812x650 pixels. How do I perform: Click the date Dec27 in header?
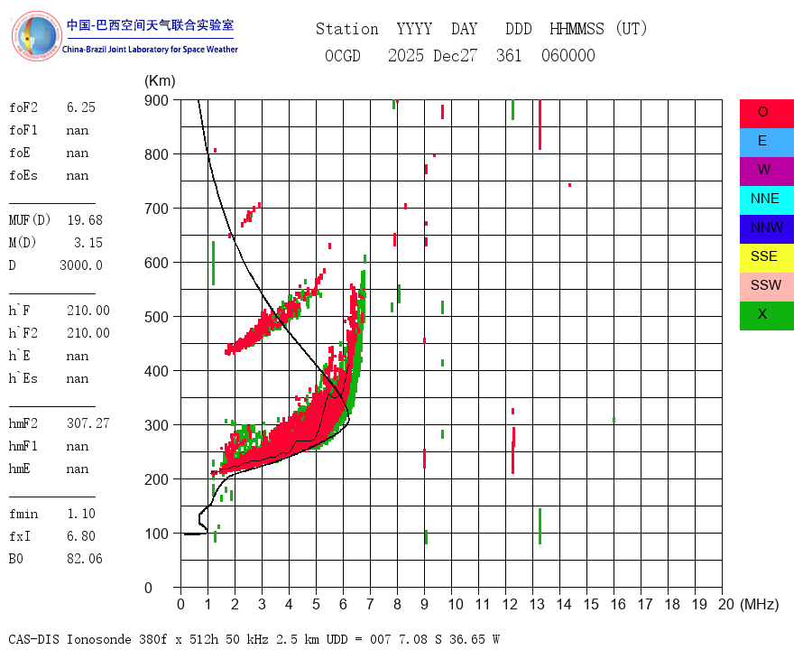(455, 55)
